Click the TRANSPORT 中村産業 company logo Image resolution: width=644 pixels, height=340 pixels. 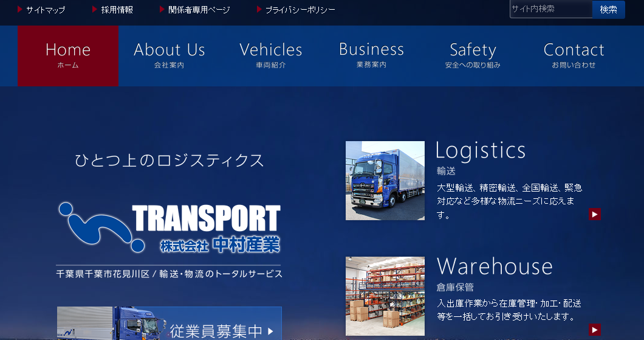point(170,227)
